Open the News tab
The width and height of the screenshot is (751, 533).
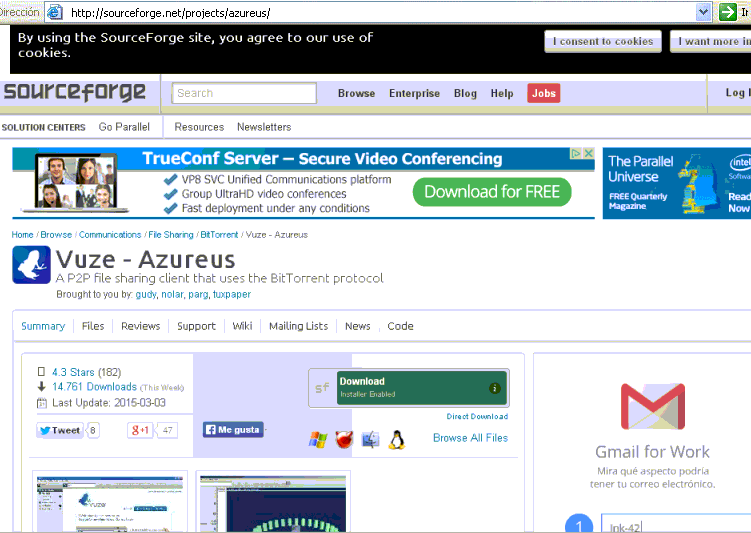point(358,326)
